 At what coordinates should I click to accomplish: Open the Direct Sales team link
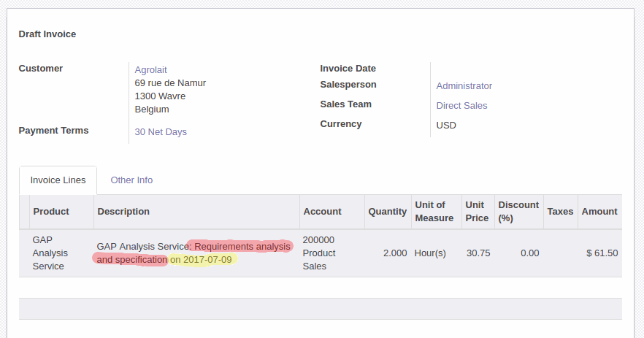(461, 106)
